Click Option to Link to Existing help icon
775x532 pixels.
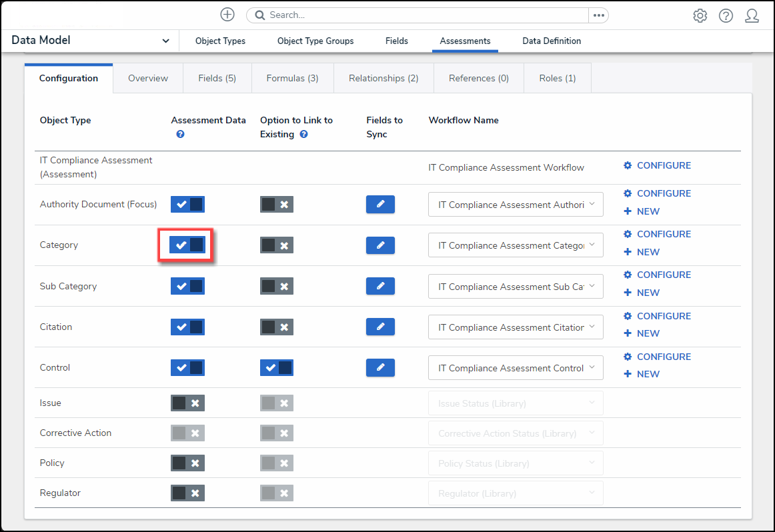click(303, 135)
